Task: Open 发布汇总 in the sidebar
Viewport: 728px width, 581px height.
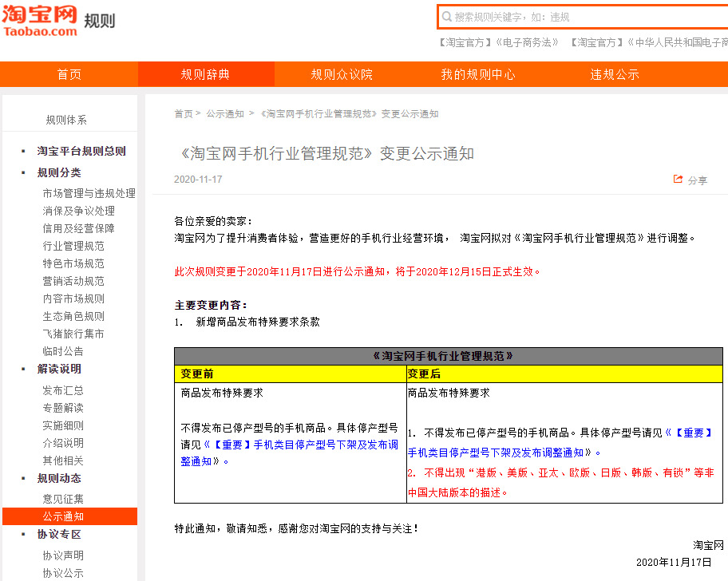Action: point(63,390)
